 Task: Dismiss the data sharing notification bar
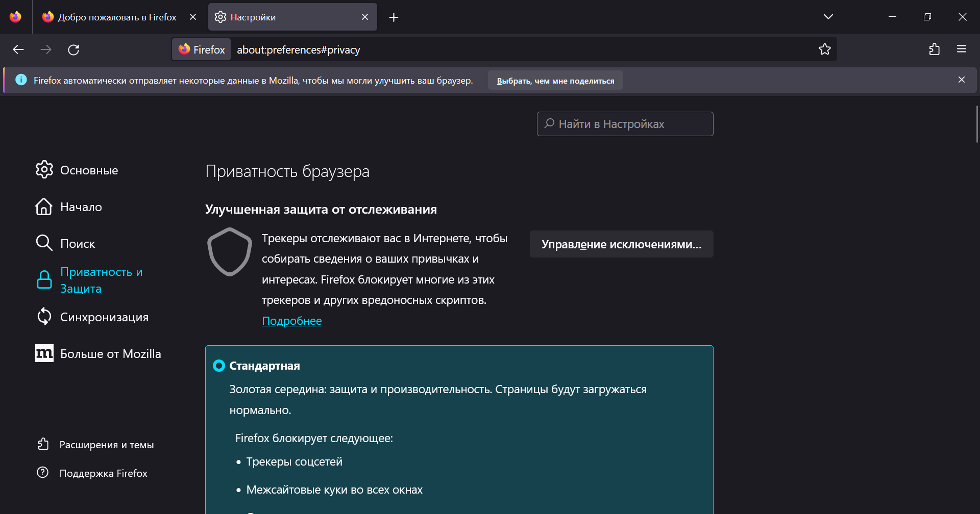pos(961,80)
